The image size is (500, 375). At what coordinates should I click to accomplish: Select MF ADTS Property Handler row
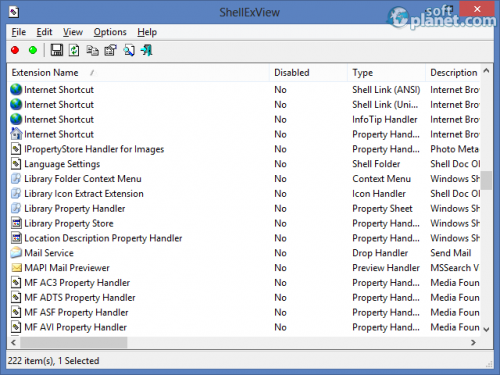(244, 297)
